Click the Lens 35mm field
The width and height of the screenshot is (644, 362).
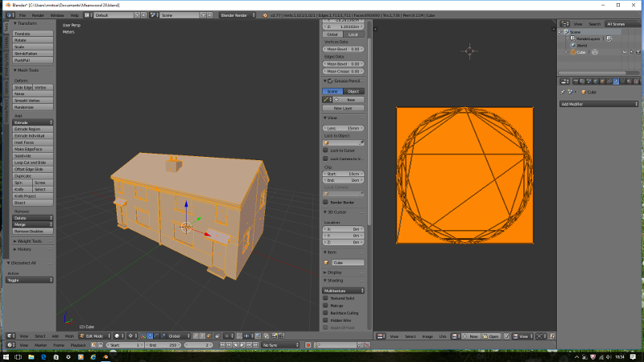tap(344, 129)
